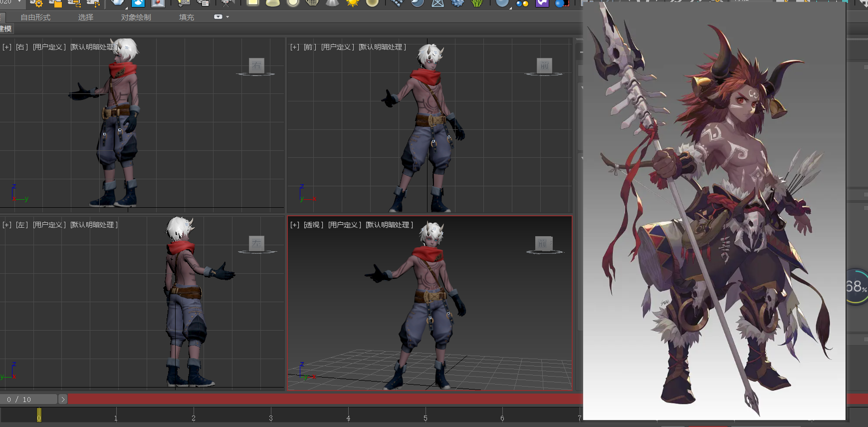The height and width of the screenshot is (427, 868).
Task: Open [默认明暗处理] menu in 右 viewport
Action: 94,47
